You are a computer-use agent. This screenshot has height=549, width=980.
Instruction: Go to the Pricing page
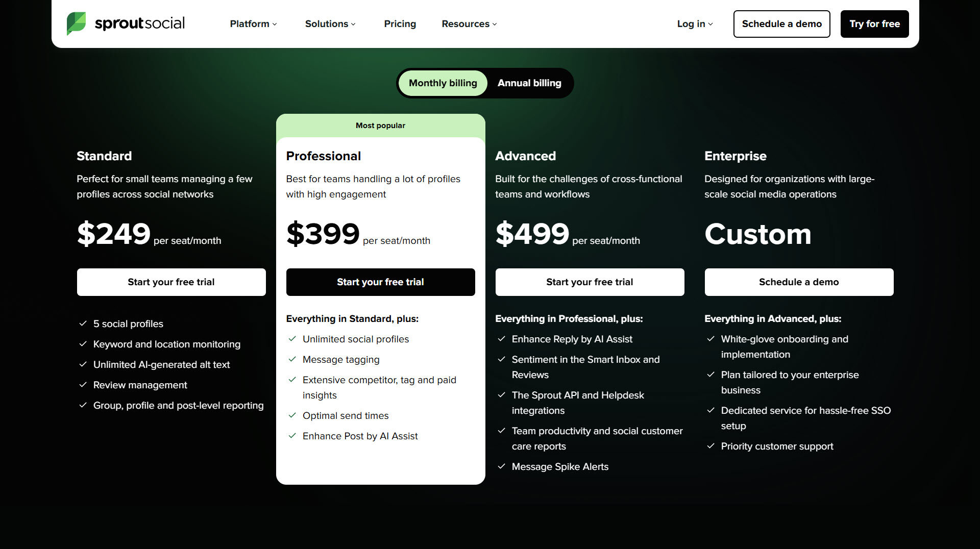tap(400, 24)
